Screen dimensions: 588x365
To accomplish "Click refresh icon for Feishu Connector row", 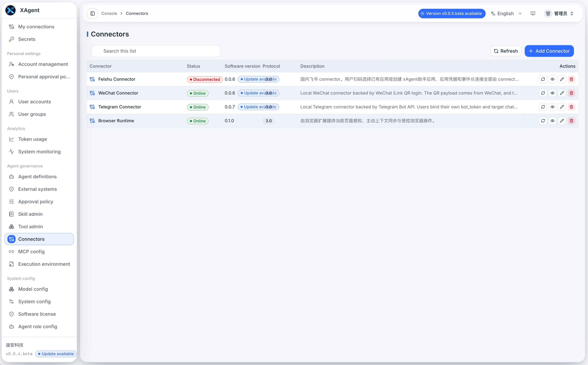I will point(543,79).
